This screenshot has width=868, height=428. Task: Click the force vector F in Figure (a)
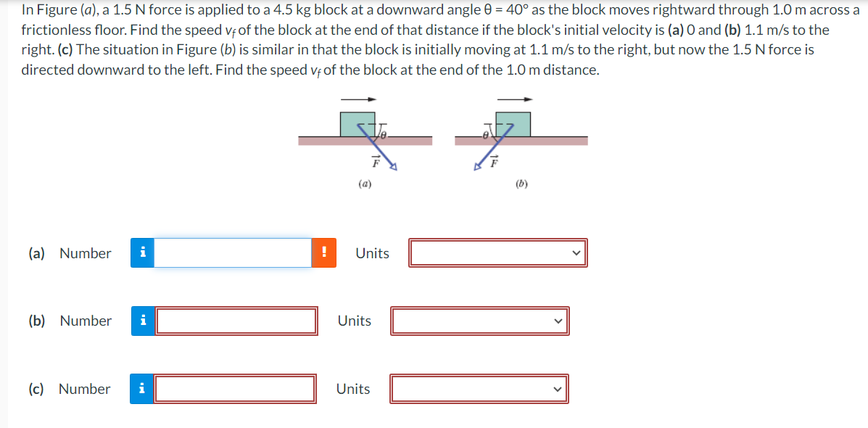point(376,162)
